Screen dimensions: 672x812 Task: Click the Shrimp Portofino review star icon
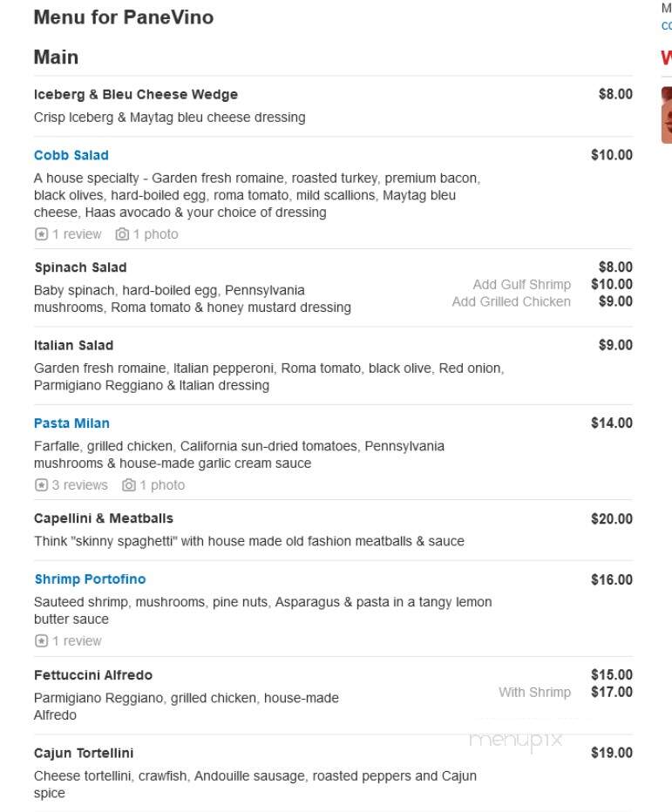[x=42, y=641]
